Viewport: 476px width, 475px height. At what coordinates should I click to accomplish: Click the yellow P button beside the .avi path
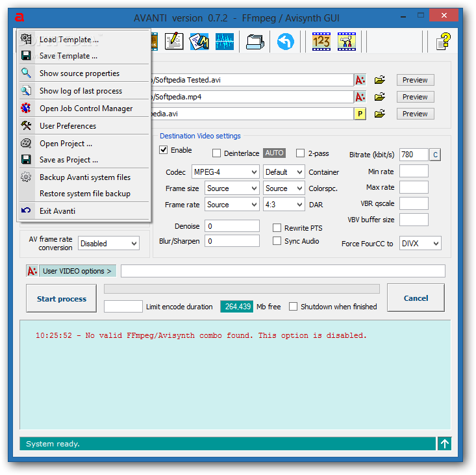coord(360,114)
